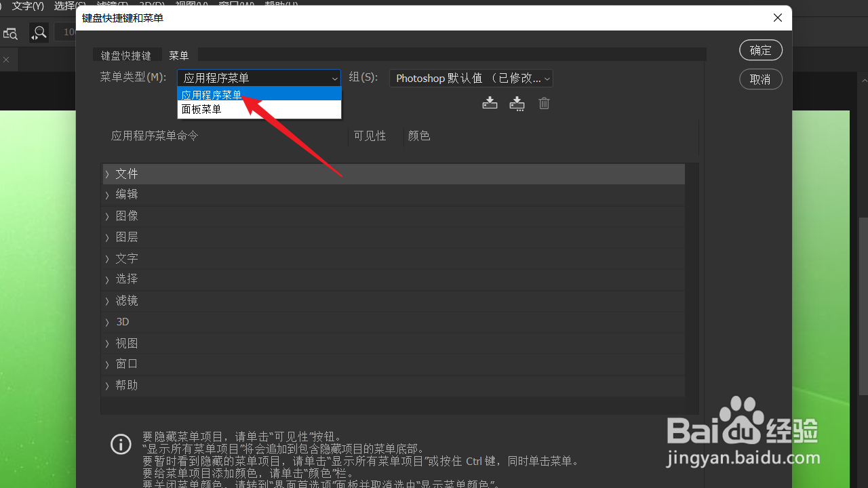Open the 菜单类型(M) dropdown
This screenshot has height=488, width=868.
(x=334, y=78)
